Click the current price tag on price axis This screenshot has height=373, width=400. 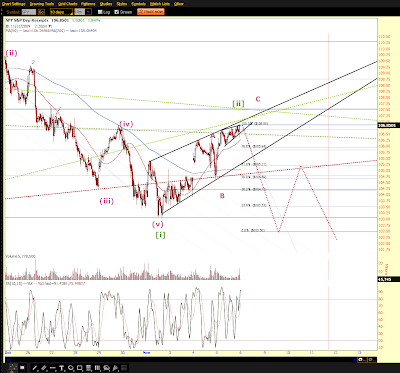pos(388,125)
